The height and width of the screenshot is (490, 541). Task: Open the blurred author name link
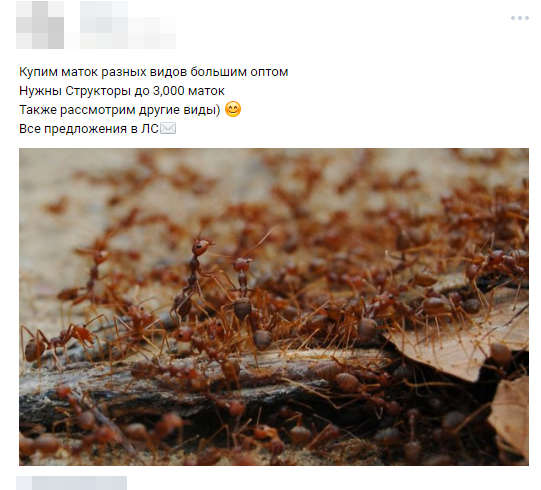coord(128,25)
